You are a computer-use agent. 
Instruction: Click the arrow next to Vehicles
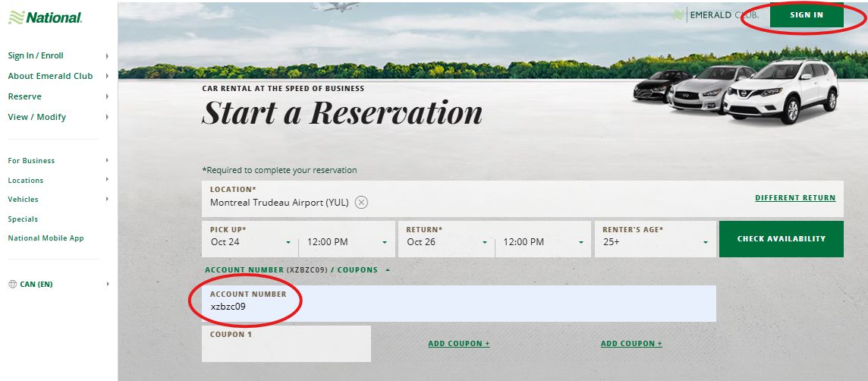[x=107, y=199]
